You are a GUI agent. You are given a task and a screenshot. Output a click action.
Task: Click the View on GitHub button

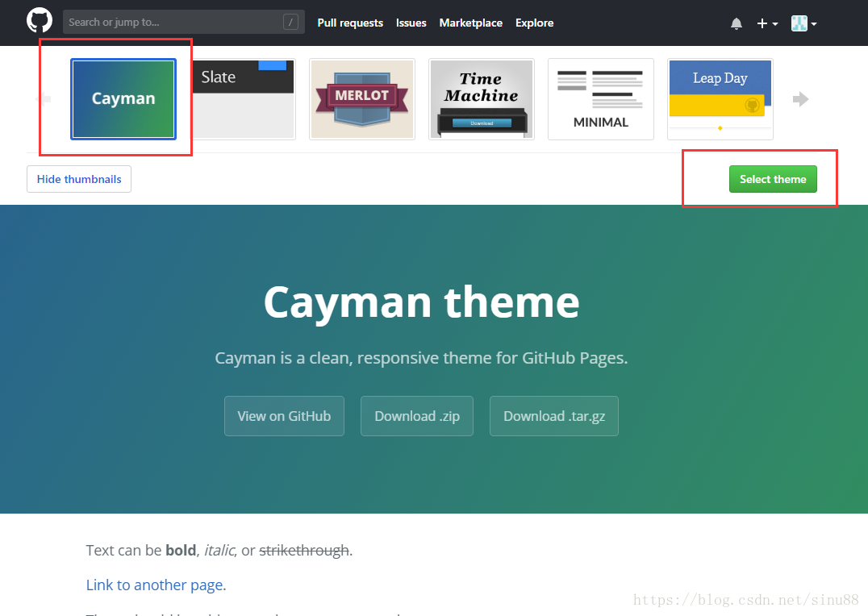pyautogui.click(x=284, y=416)
